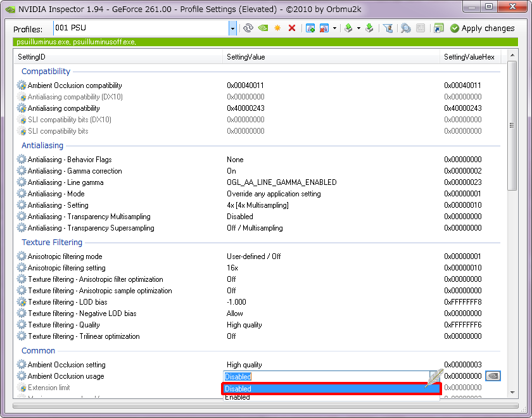Click gear icon beside Antialiasing - Mode
The width and height of the screenshot is (532, 418).
[22, 193]
